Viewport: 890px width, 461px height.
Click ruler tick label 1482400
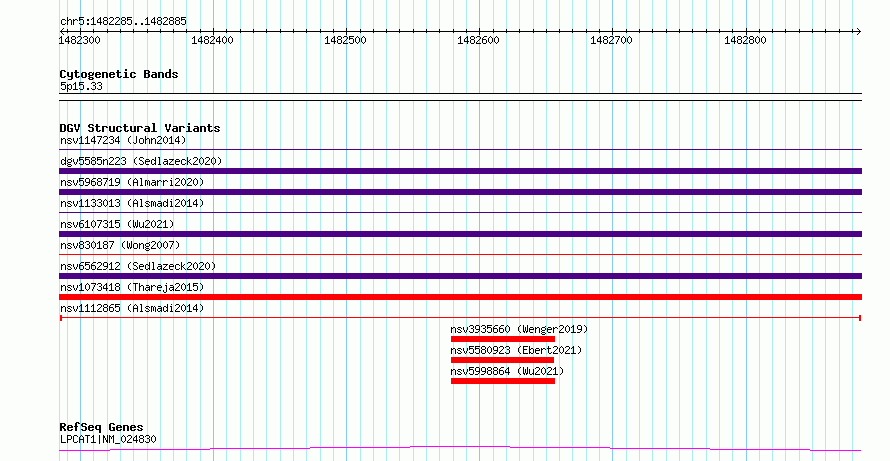pyautogui.click(x=213, y=40)
